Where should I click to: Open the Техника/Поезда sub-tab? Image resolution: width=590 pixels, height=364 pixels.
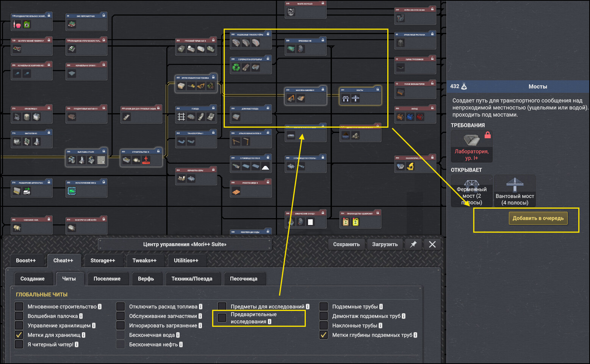coord(192,279)
